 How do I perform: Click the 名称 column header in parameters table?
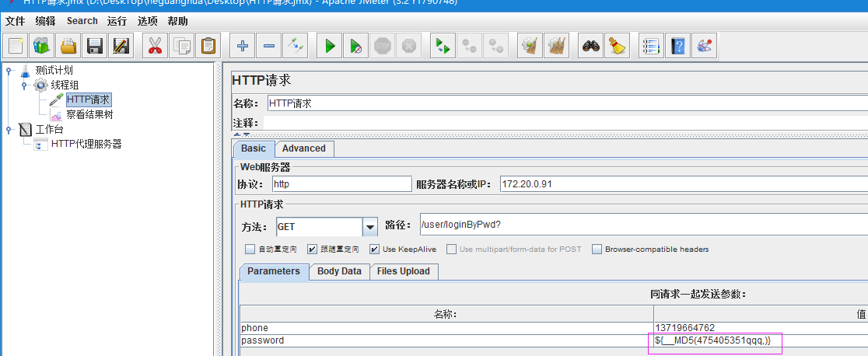pos(446,314)
